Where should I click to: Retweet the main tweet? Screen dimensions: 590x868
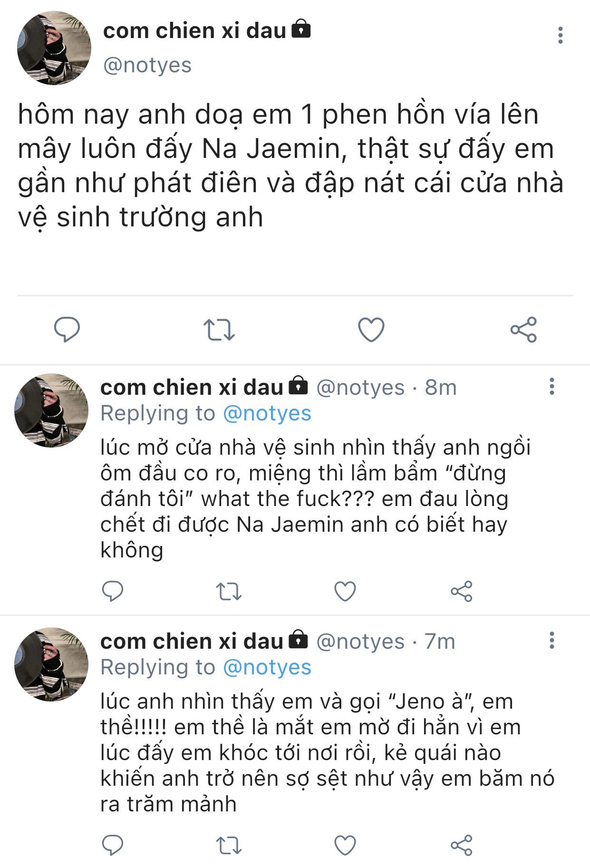(219, 330)
